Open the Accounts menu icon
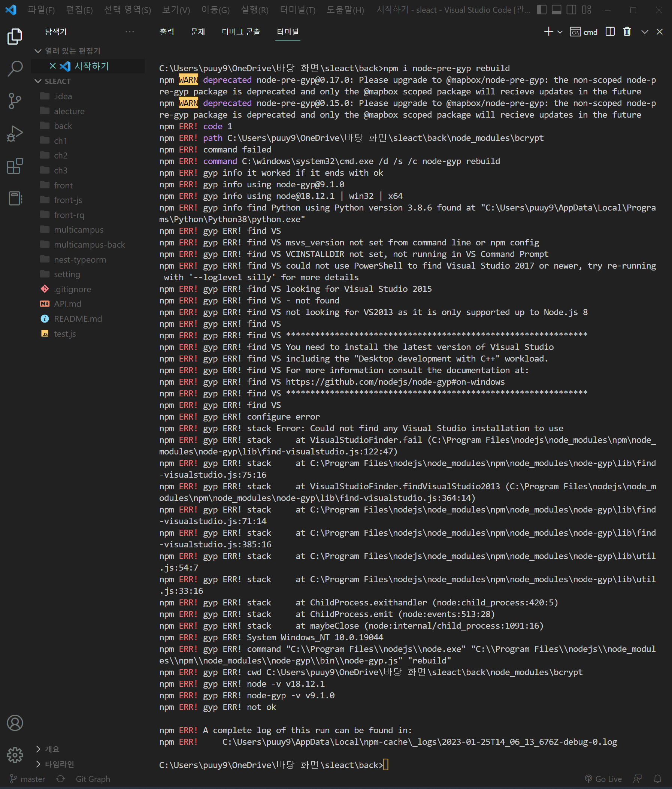This screenshot has height=789, width=672. (x=15, y=723)
